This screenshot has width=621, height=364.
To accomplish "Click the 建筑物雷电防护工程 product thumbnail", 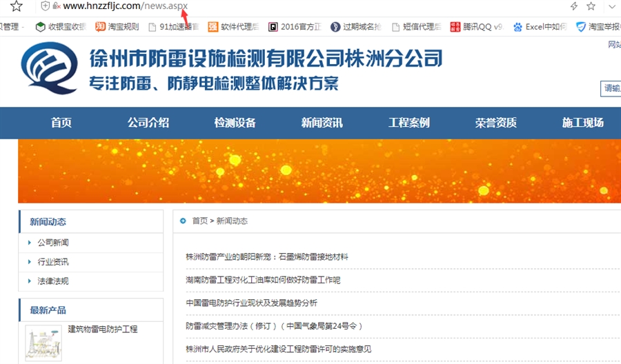I will click(x=43, y=342).
